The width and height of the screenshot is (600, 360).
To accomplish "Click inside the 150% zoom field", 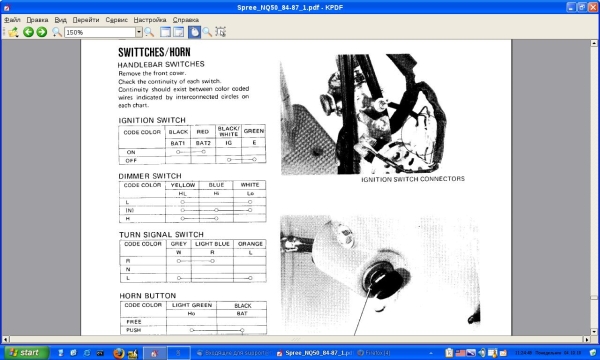I will (x=100, y=33).
